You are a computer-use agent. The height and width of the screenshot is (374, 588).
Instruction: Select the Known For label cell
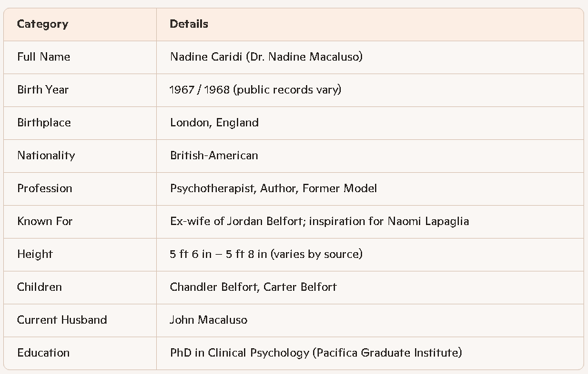45,221
